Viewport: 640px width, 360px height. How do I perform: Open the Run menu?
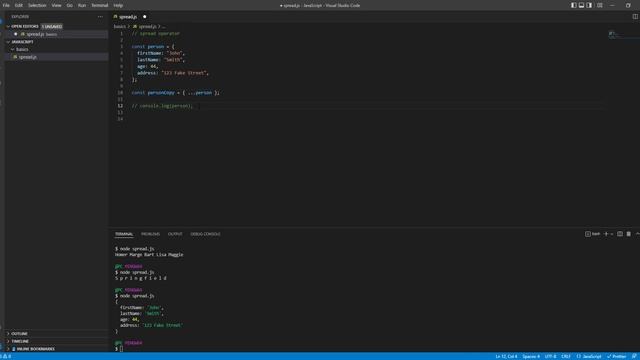click(x=82, y=5)
